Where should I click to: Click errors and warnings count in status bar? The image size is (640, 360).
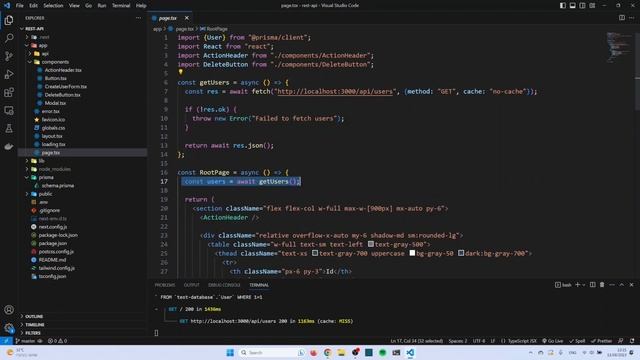tap(57, 341)
